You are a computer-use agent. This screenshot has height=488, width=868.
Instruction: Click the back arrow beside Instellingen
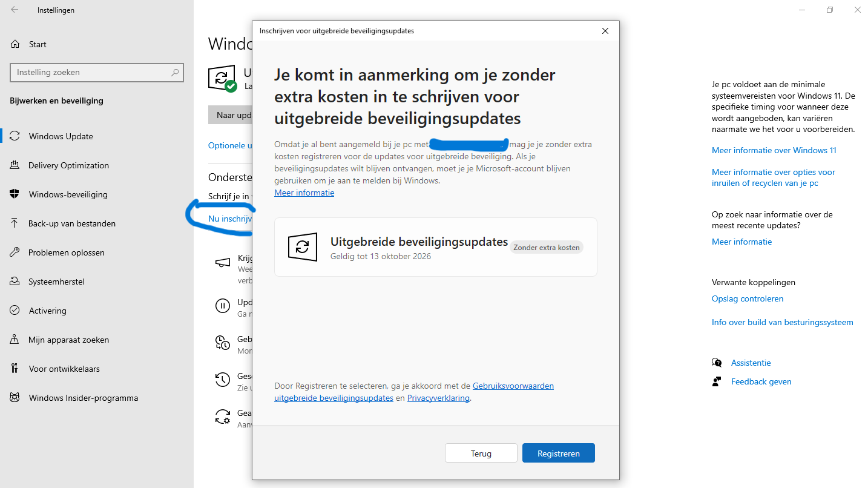(15, 10)
